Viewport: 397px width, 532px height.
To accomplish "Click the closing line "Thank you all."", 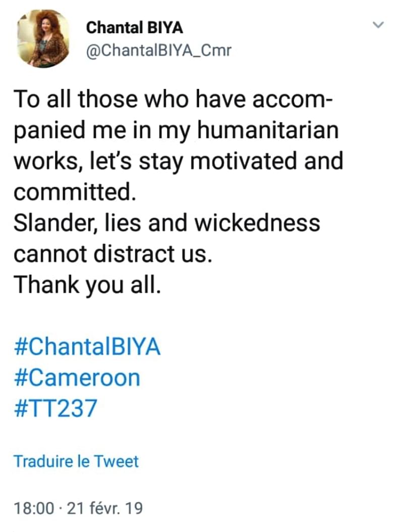I will [x=87, y=284].
